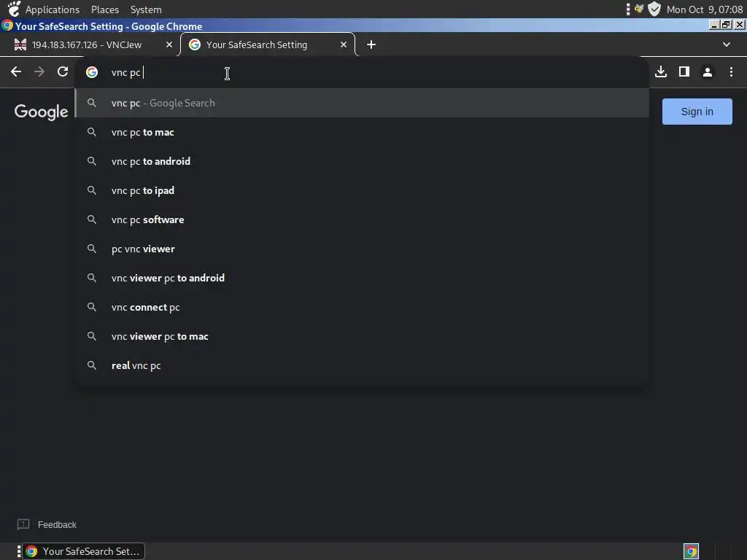The width and height of the screenshot is (747, 560).
Task: Close the VNCJew tab
Action: coord(169,44)
